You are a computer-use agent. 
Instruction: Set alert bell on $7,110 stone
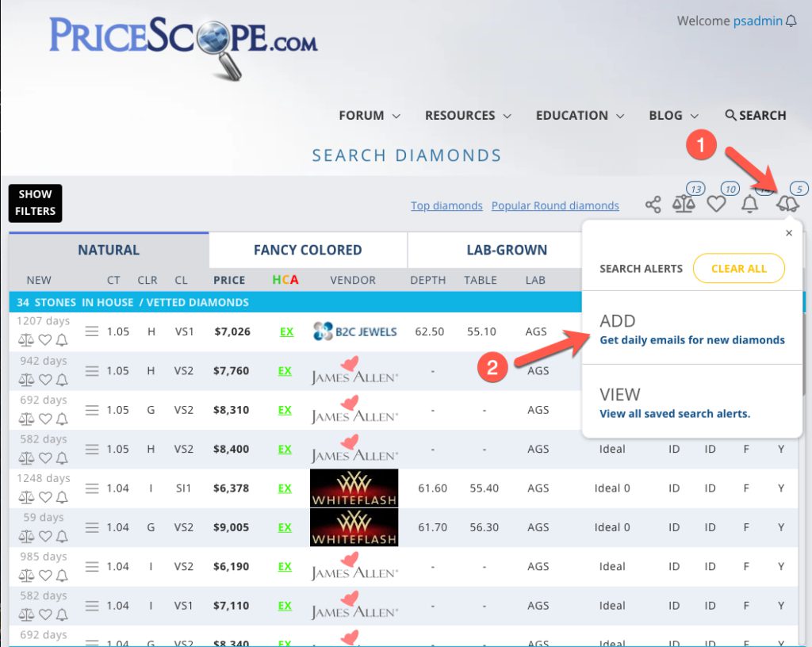click(62, 615)
